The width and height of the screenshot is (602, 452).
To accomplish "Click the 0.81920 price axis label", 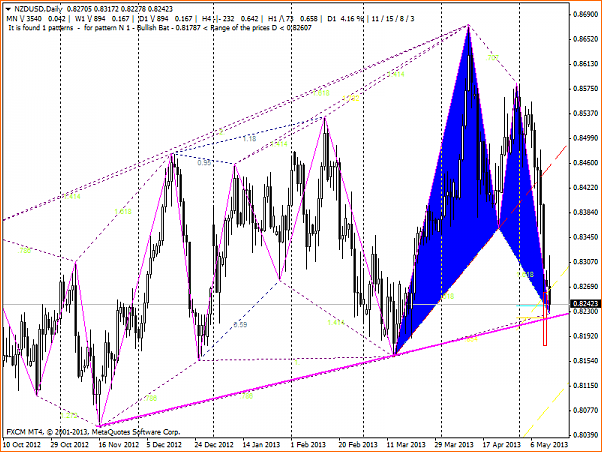I will pos(585,336).
